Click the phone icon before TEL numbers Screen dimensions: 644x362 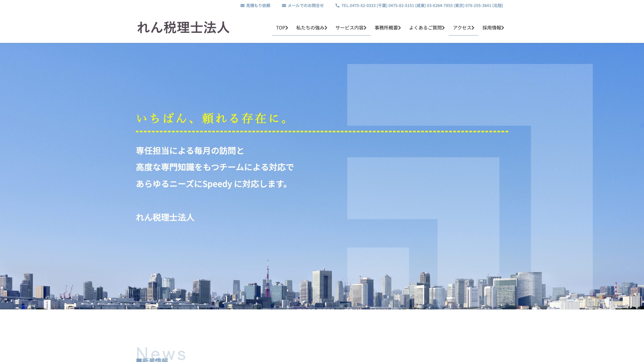coord(337,6)
